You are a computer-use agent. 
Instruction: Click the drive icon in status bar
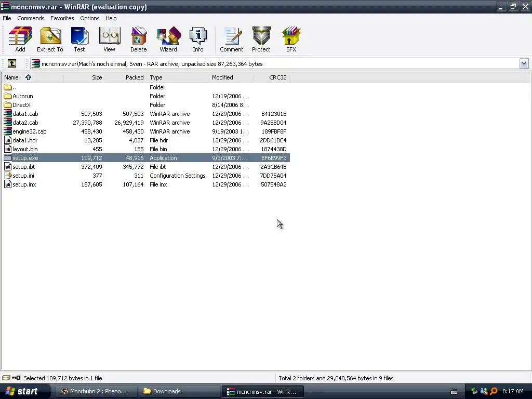click(x=6, y=378)
